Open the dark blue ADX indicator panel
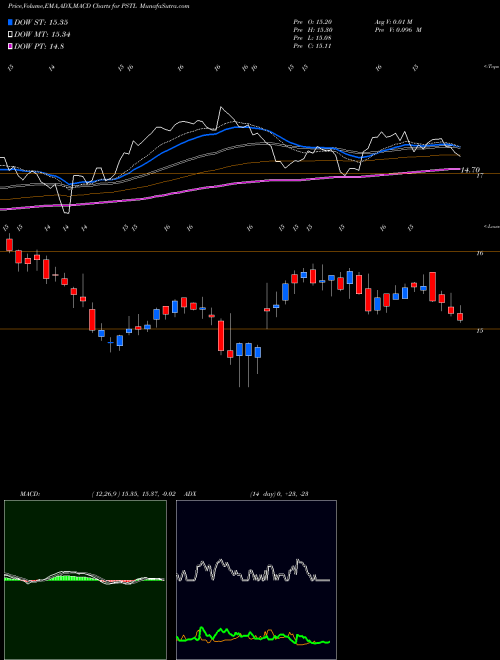Image resolution: width=500 pixels, height=660 pixels. tap(256, 580)
